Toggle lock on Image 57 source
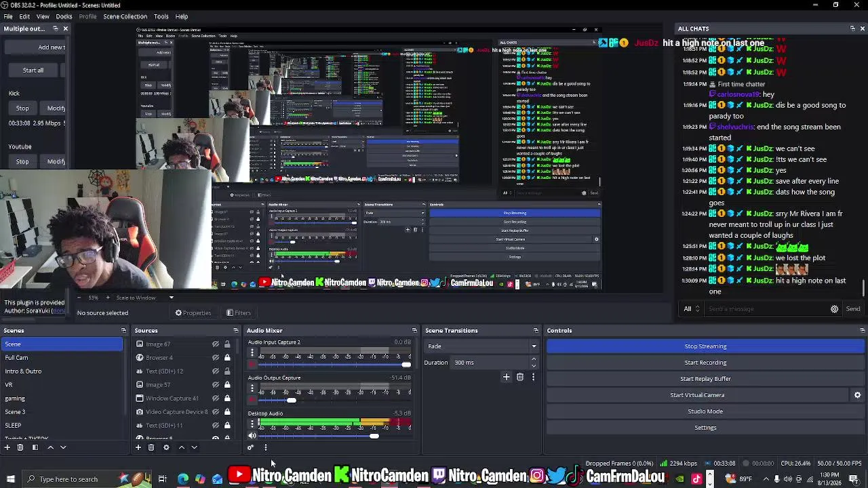This screenshot has height=488, width=868. click(227, 385)
